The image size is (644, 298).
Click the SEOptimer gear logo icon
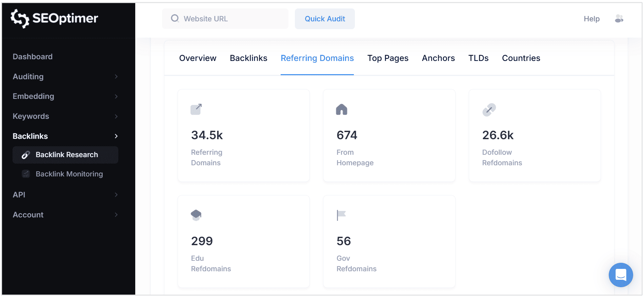coord(20,18)
